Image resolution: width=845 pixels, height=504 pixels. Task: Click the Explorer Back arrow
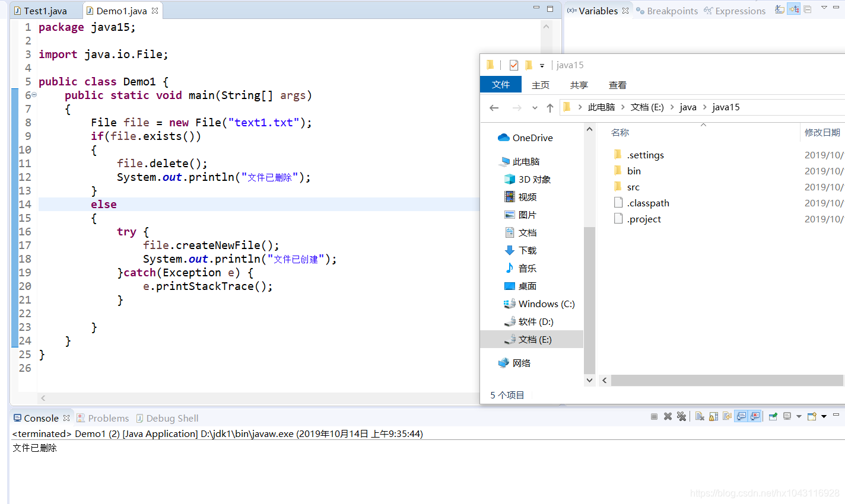pyautogui.click(x=494, y=107)
